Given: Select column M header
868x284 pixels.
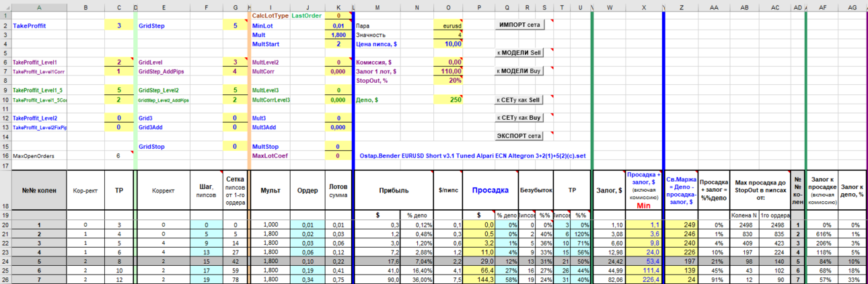Looking at the screenshot, I should [x=377, y=7].
